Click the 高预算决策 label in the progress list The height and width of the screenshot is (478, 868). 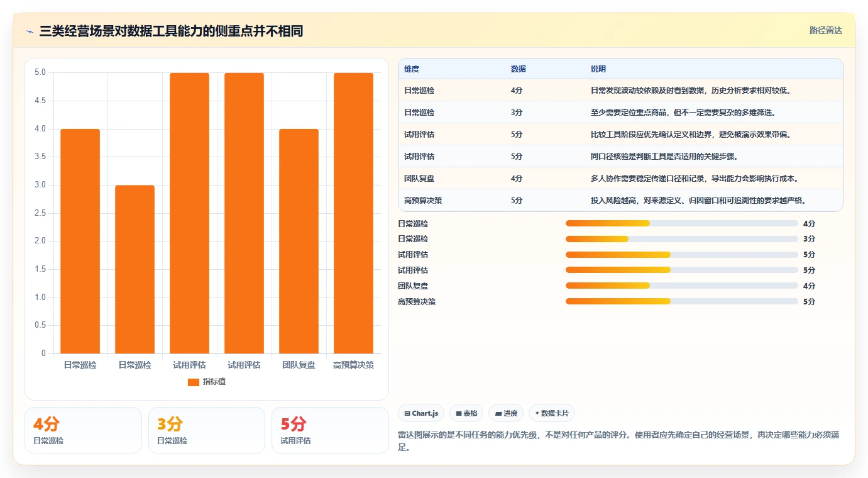pyautogui.click(x=417, y=301)
